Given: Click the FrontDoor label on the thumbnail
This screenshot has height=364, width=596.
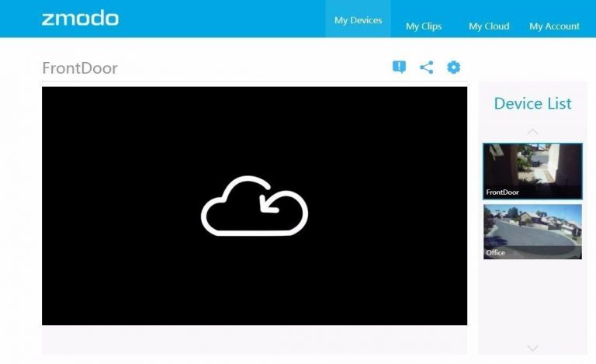Looking at the screenshot, I should click(502, 192).
